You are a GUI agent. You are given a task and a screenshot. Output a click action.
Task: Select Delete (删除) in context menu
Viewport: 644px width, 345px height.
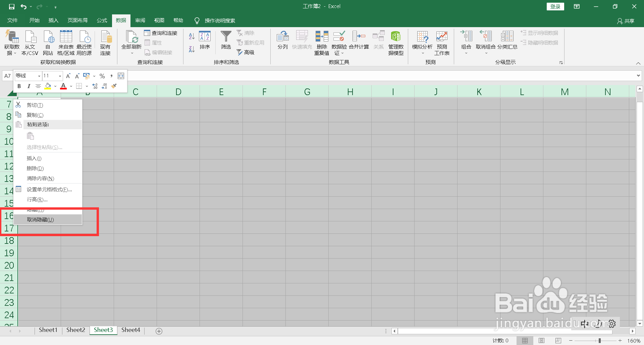point(48,168)
